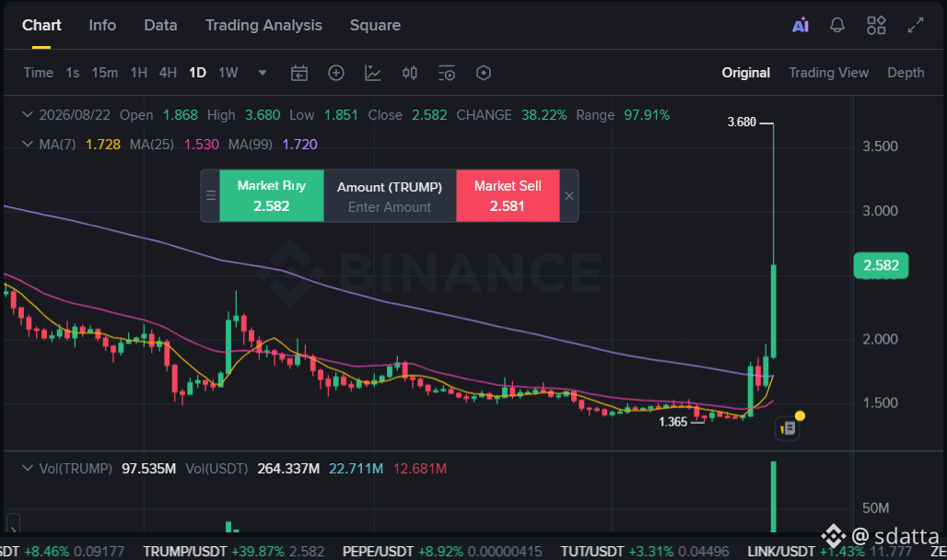
Task: Click Market Buy at 2.582
Action: click(271, 196)
